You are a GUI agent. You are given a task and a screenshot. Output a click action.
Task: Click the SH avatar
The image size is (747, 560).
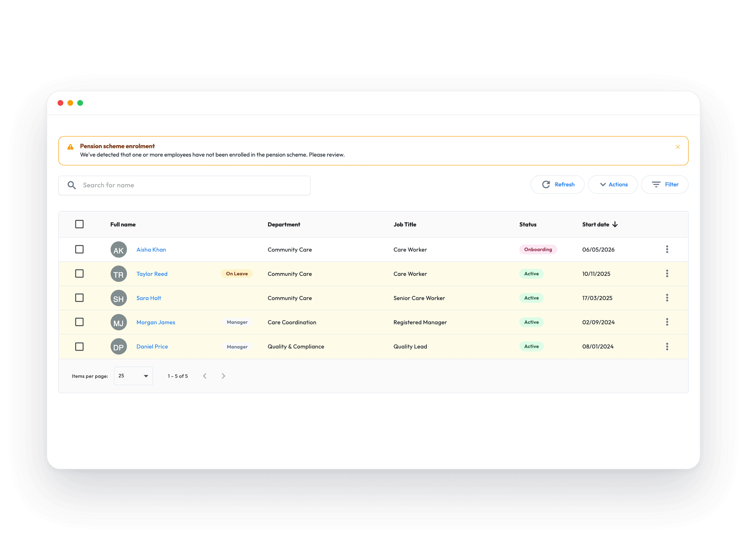[x=119, y=298]
